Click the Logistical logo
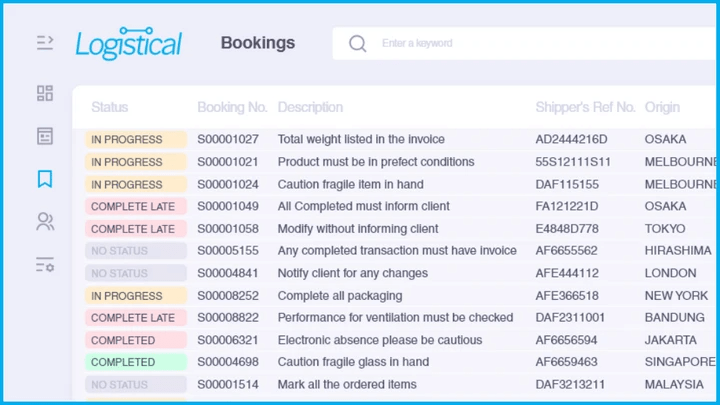The height and width of the screenshot is (405, 720). tap(129, 44)
